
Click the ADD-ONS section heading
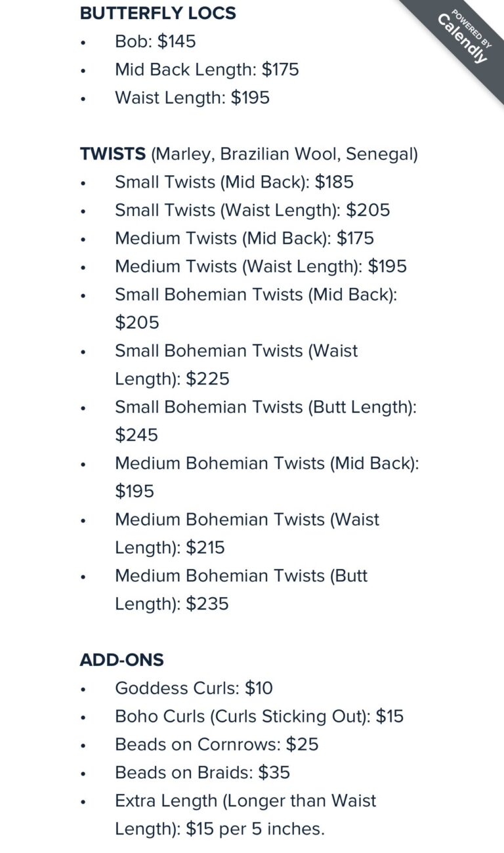pos(122,660)
